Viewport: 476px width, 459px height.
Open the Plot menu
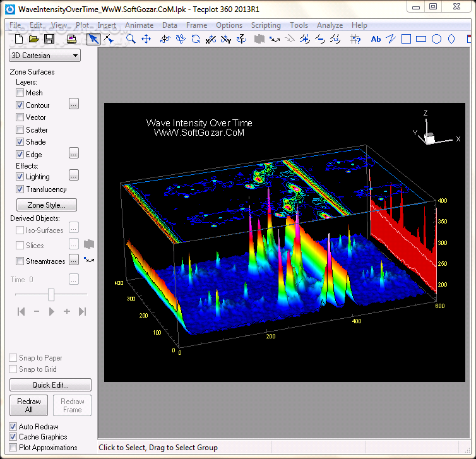tap(82, 25)
